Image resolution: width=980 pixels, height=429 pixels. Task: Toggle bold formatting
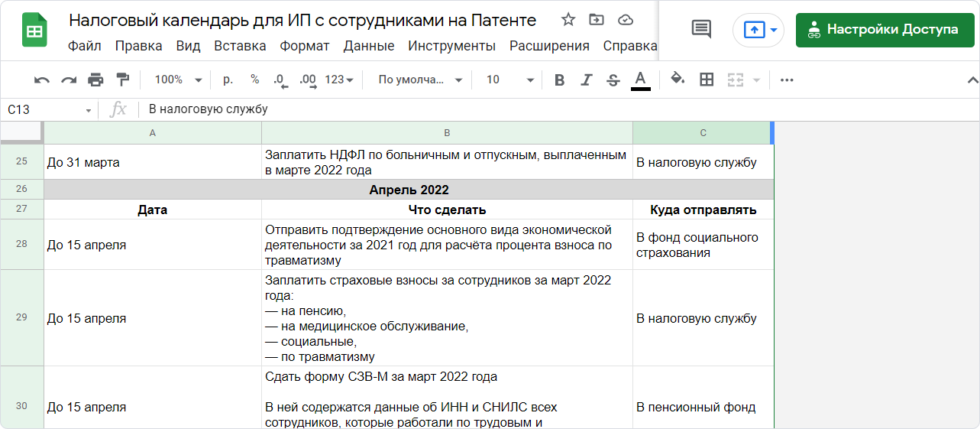pos(560,80)
